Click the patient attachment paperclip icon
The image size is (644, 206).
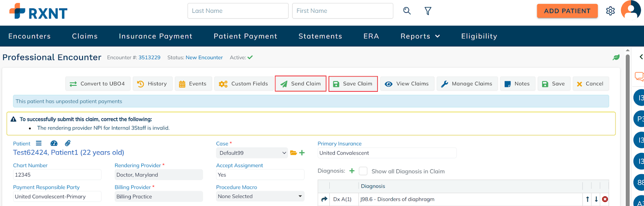[68, 143]
